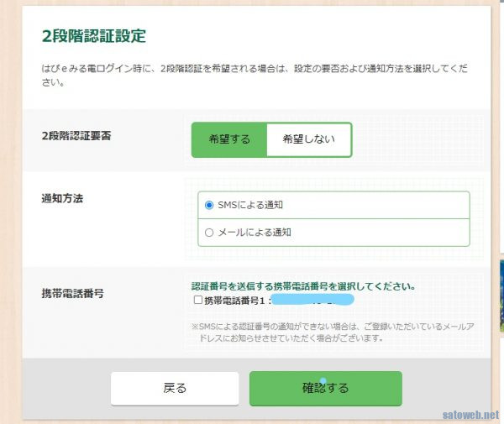Tick the 携帯電話番号1 checkbox
Screen dimensions: 504x424
[197, 300]
